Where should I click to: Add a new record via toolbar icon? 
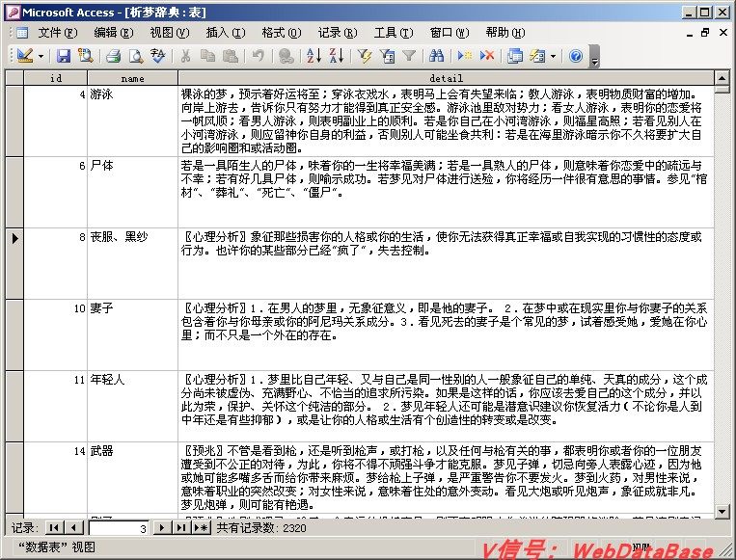pos(465,56)
